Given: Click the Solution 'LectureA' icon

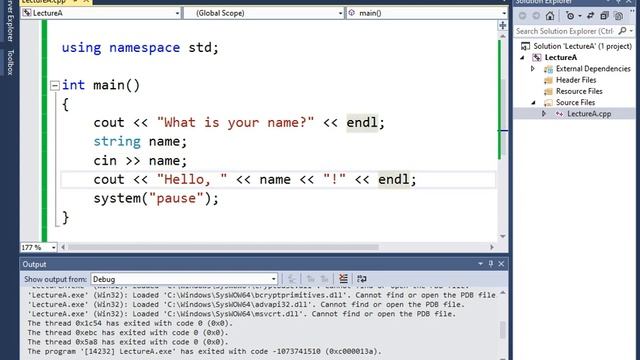Looking at the screenshot, I should coord(526,46).
